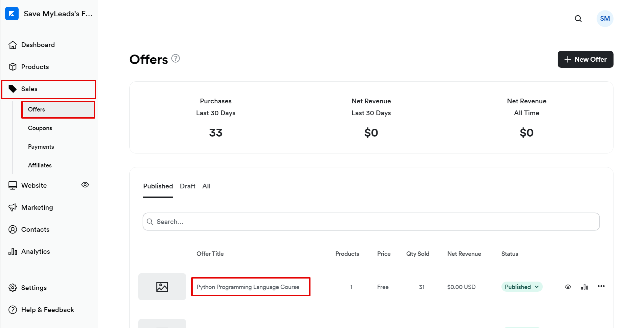Open the Website section label
The height and width of the screenshot is (328, 644).
34,185
